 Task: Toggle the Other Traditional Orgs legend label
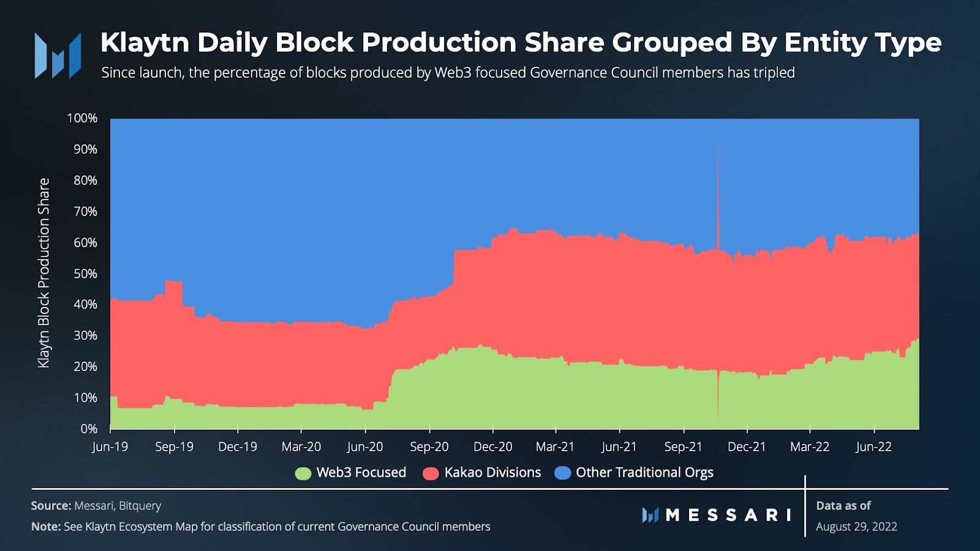[x=644, y=473]
